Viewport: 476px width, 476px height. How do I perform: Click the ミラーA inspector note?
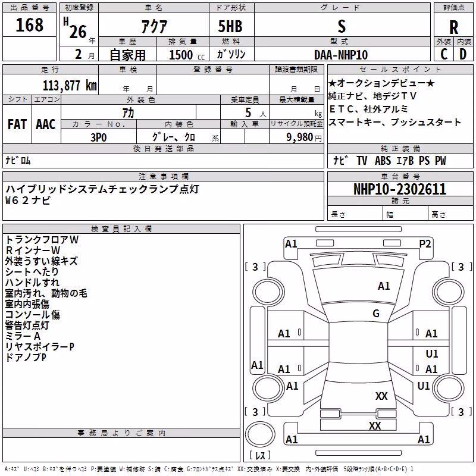23,336
